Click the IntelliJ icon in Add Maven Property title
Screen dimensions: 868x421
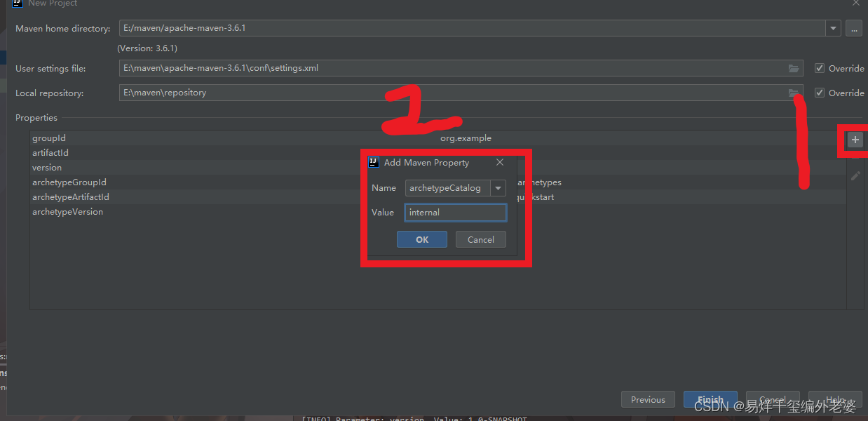click(374, 162)
